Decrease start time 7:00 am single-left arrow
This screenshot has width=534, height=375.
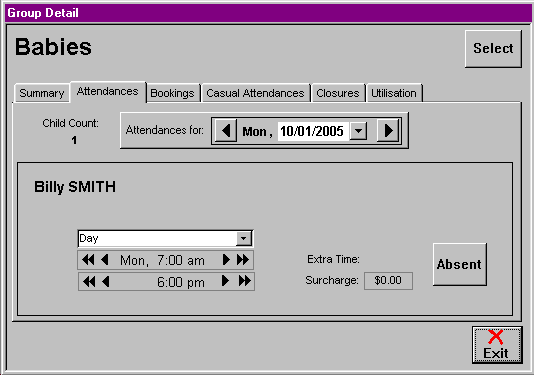click(x=105, y=260)
